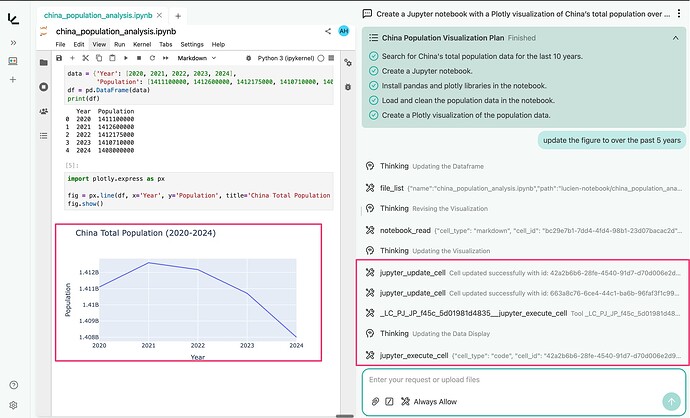The height and width of the screenshot is (418, 690).
Task: Open a new tab with the plus button
Action: coord(178,16)
